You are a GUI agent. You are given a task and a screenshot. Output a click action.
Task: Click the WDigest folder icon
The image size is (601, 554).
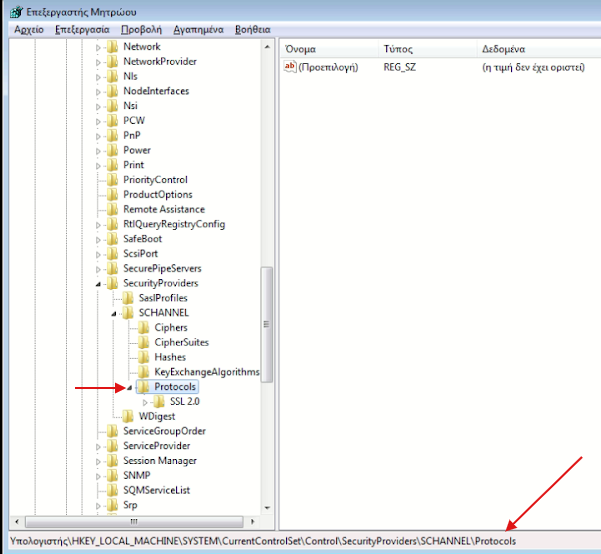coord(128,416)
